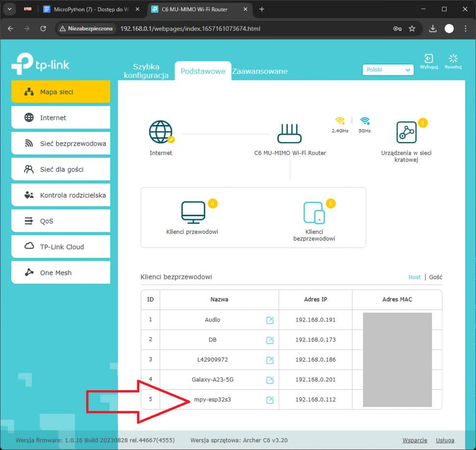Screen dimensions: 476x450
Task: Switch client list to Host
Action: 414,277
